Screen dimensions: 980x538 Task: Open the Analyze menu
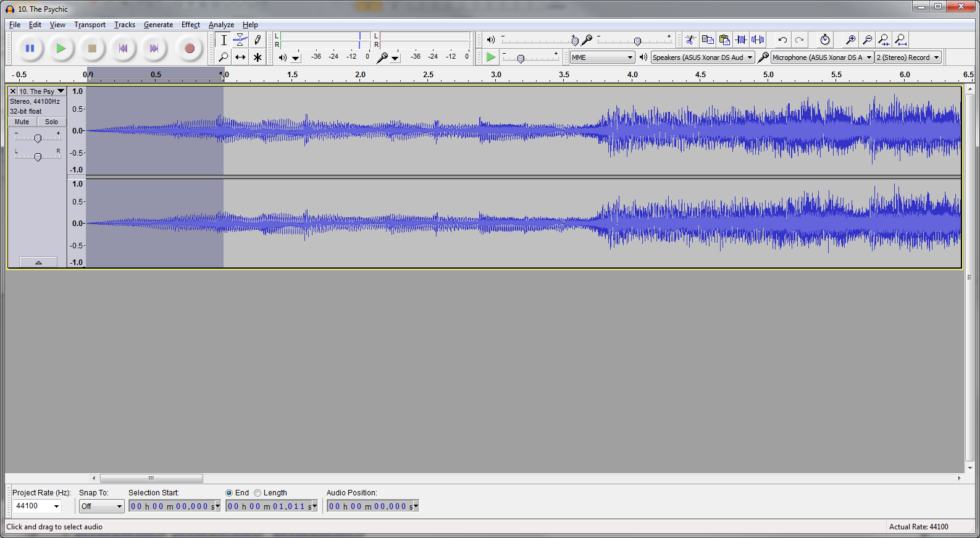tap(221, 25)
